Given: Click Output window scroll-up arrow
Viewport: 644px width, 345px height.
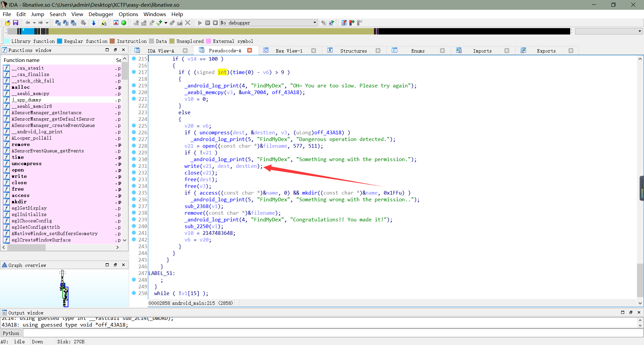Looking at the screenshot, I should click(x=640, y=320).
